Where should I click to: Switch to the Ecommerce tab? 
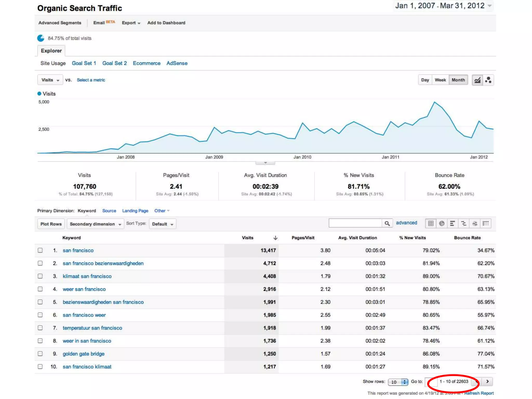click(147, 63)
